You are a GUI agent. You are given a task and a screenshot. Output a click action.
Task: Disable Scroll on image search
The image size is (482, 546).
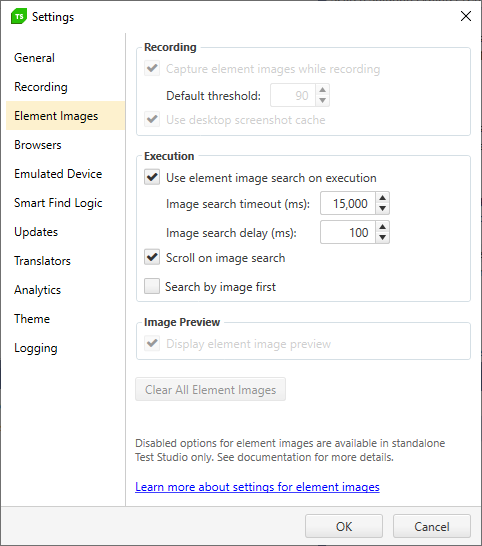click(152, 257)
